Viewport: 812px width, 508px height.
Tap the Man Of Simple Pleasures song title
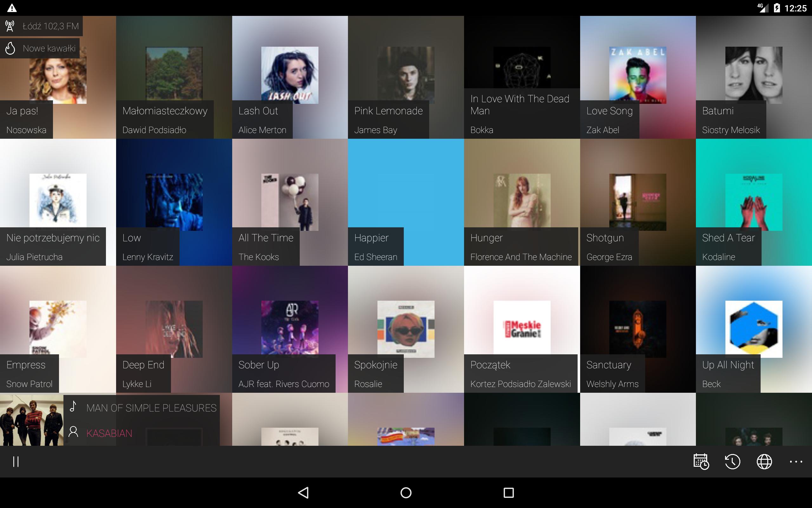point(151,408)
